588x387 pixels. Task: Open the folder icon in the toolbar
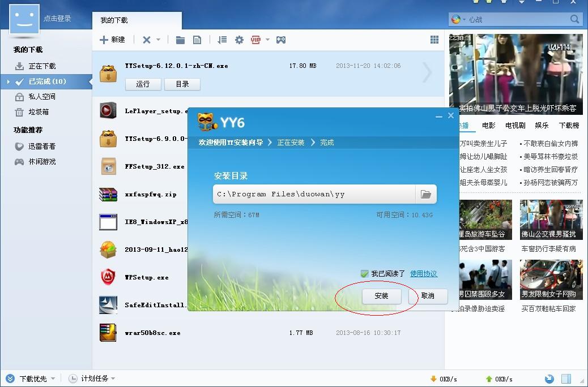tap(180, 40)
